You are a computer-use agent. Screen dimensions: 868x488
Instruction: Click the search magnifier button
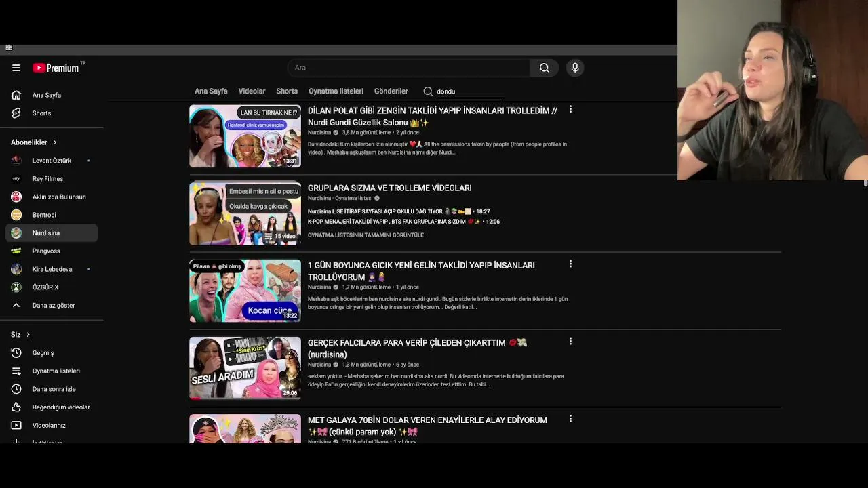coord(544,68)
